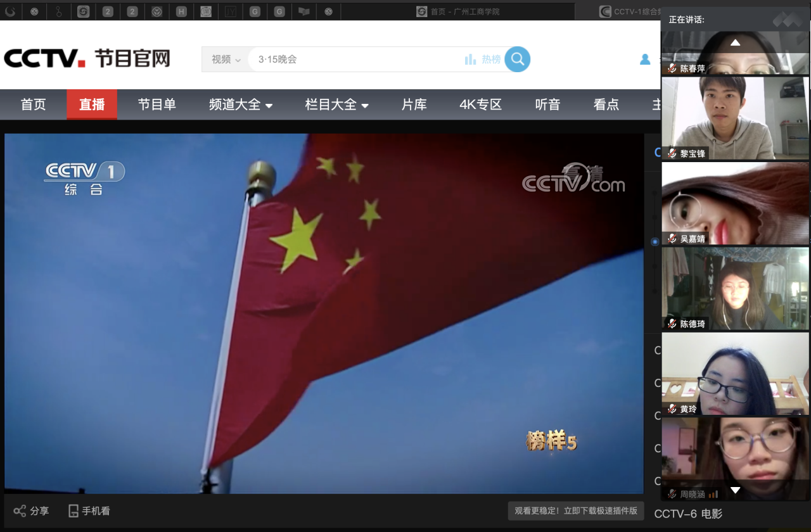
Task: Click the 分享 share icon
Action: 20,511
